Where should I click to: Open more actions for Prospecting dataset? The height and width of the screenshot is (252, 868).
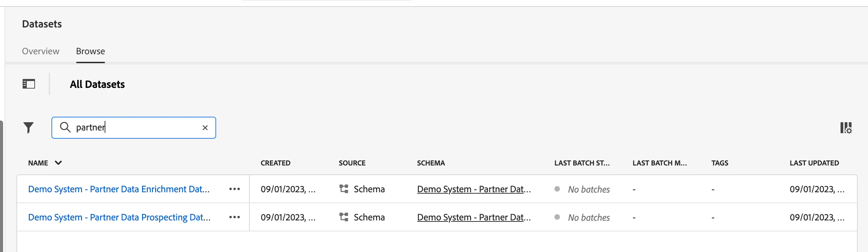tap(235, 217)
